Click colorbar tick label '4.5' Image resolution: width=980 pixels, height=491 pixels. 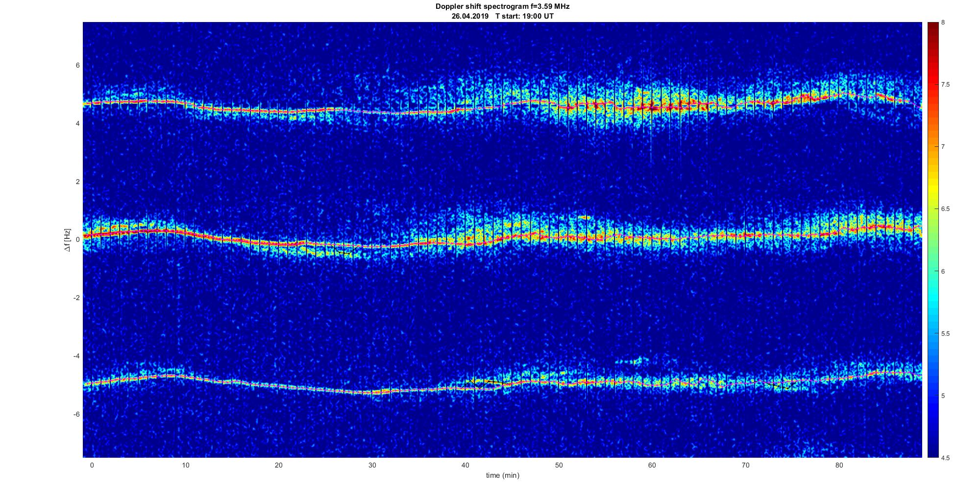click(x=945, y=458)
